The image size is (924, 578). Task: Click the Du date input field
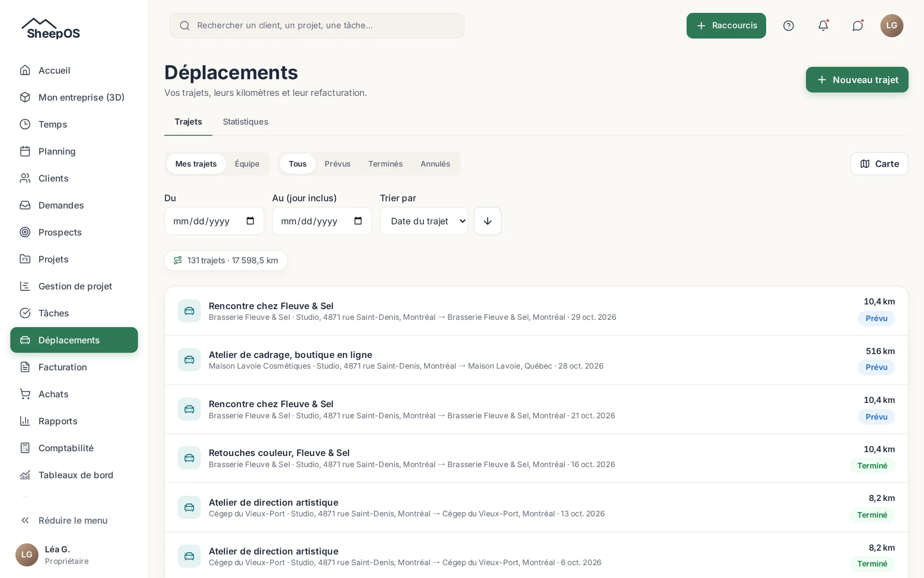(x=214, y=221)
